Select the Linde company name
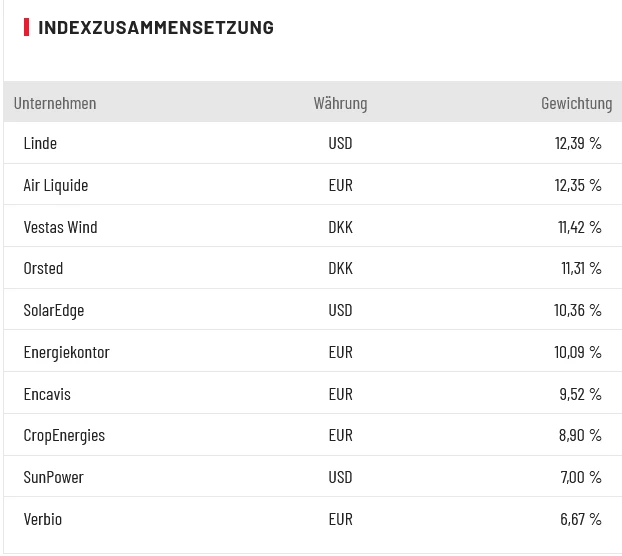622x556 pixels. click(40, 143)
